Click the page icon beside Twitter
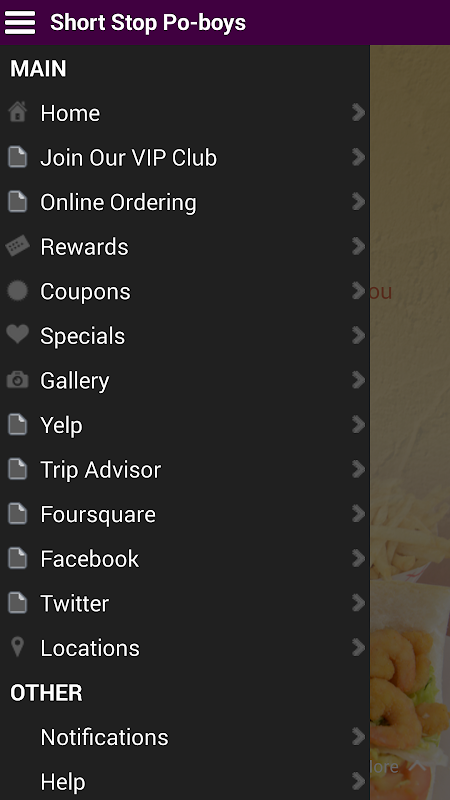The width and height of the screenshot is (450, 800). 17,603
